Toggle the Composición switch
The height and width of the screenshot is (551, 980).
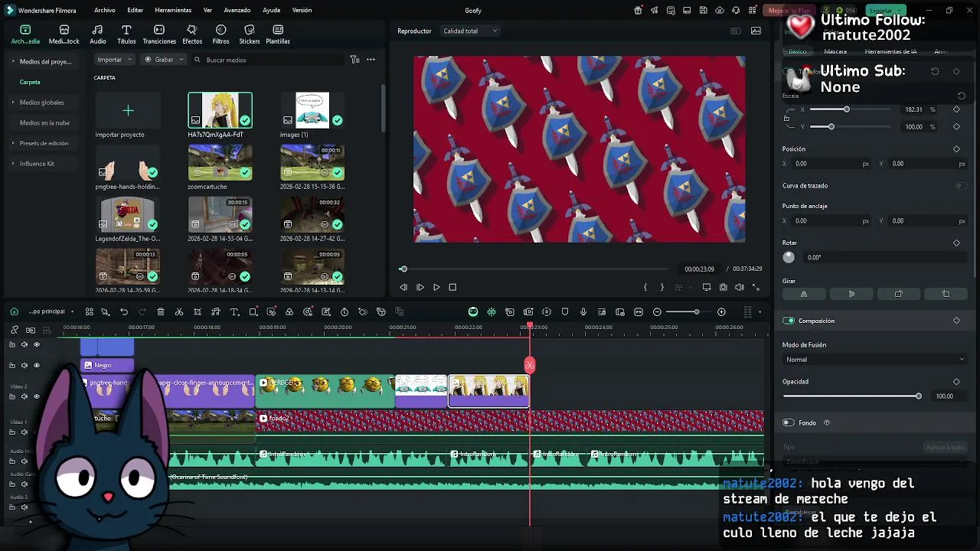click(789, 321)
